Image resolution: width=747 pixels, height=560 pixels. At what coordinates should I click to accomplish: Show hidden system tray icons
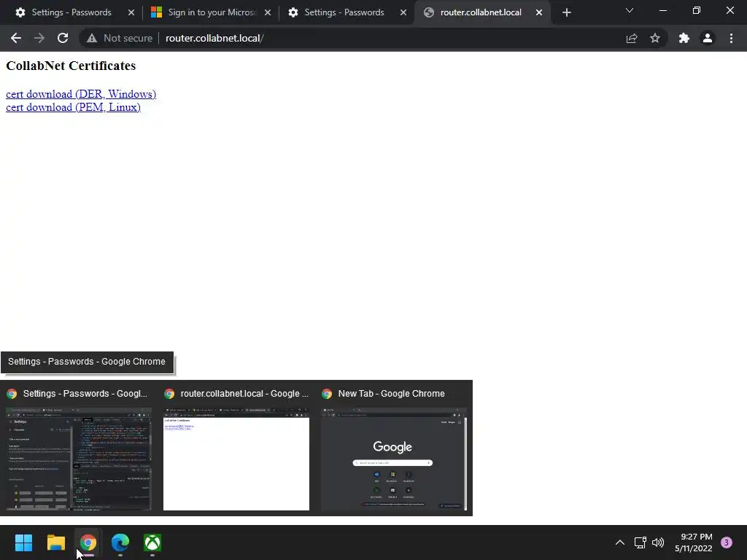pyautogui.click(x=620, y=542)
